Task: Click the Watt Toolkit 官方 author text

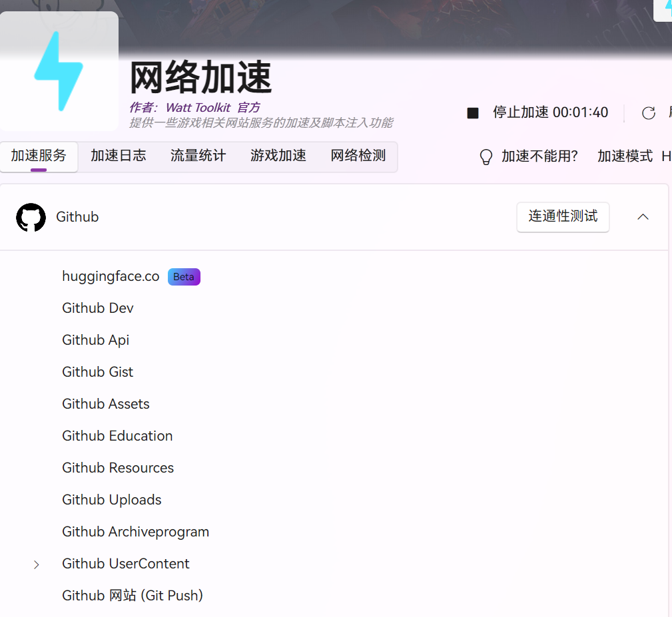Action: coord(212,107)
